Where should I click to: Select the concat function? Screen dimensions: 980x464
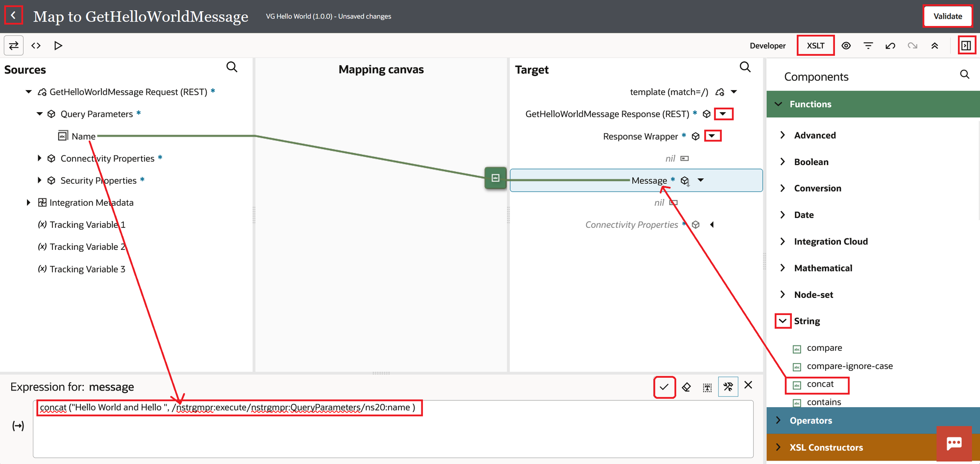coord(820,384)
